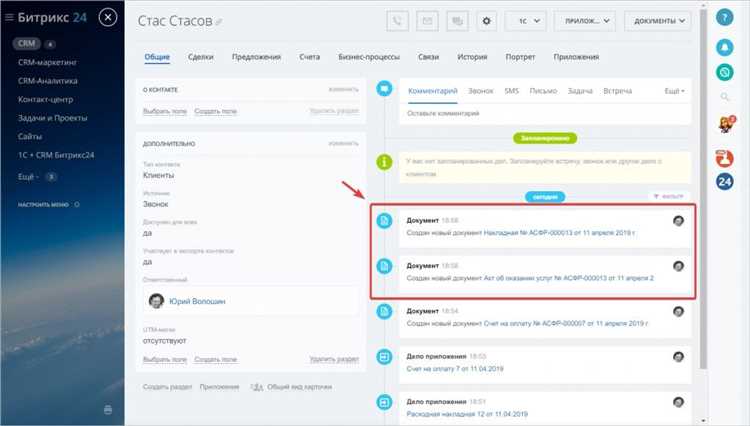The image size is (750, 426).
Task: Open the Счет на оплату № АСФР-000007 link
Action: 566,324
